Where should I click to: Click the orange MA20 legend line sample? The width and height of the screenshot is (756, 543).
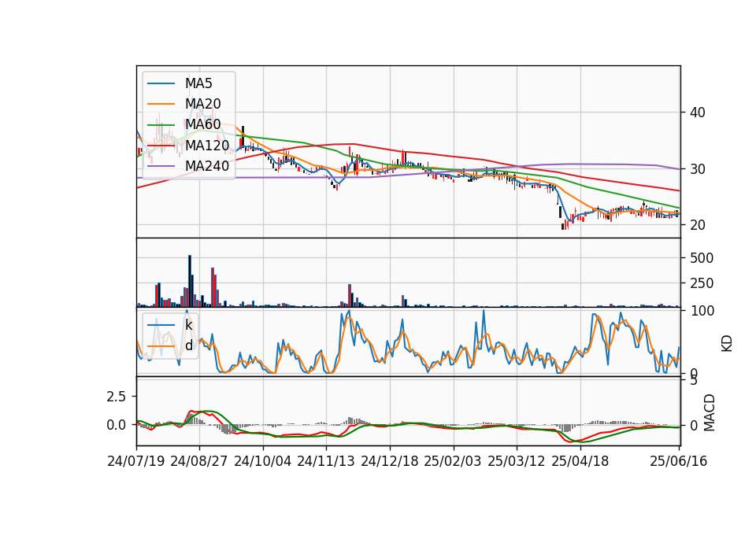point(161,104)
